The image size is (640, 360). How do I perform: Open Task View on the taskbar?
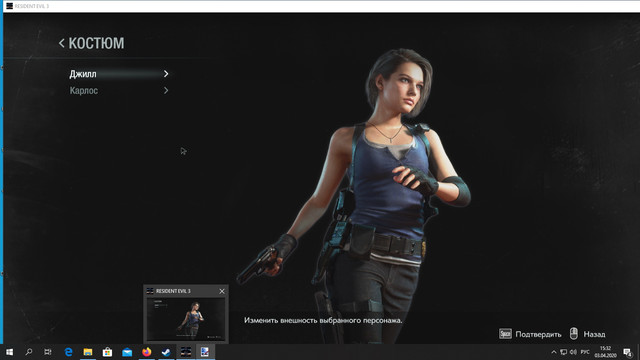(48, 352)
